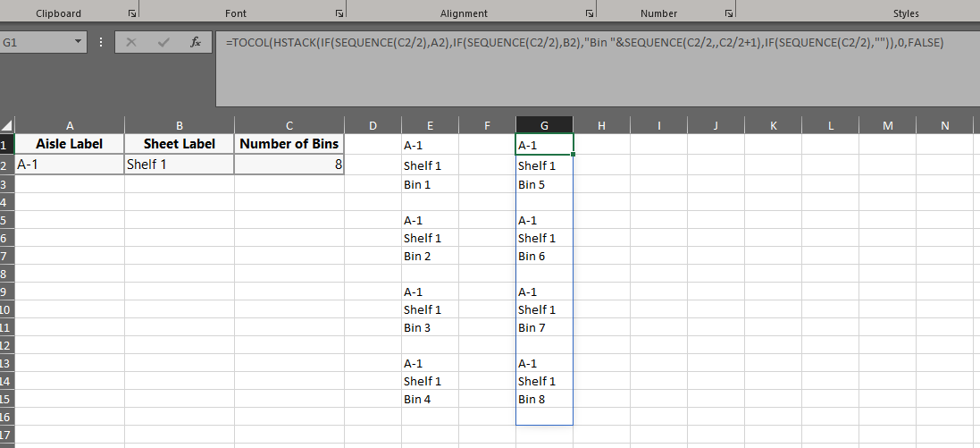Click the Name Box showing G1
The height and width of the screenshot is (448, 980).
click(x=37, y=43)
